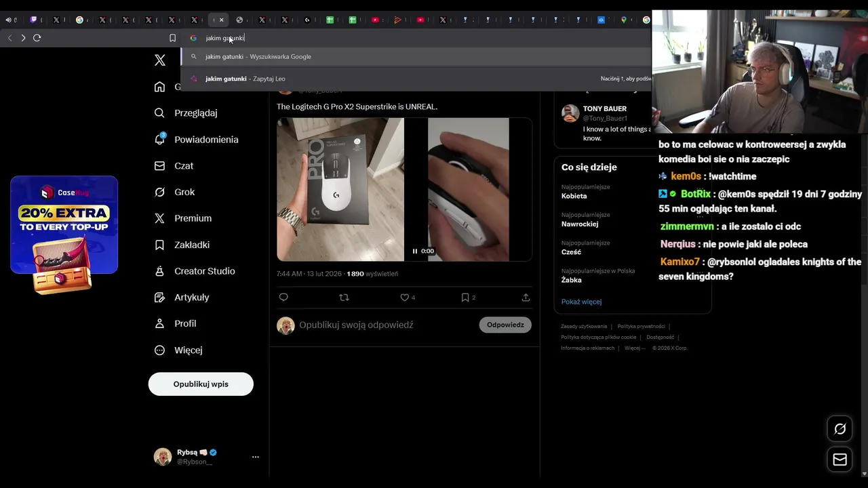Click the Odpowiedz button

pos(505,325)
